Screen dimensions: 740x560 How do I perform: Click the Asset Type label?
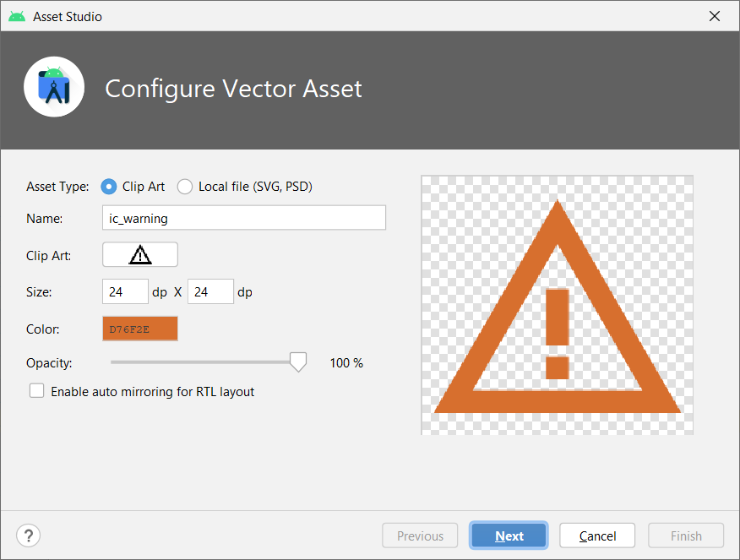point(57,187)
